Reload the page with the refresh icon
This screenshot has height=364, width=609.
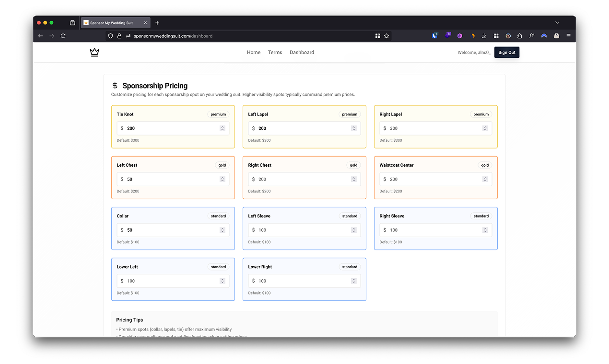[63, 36]
